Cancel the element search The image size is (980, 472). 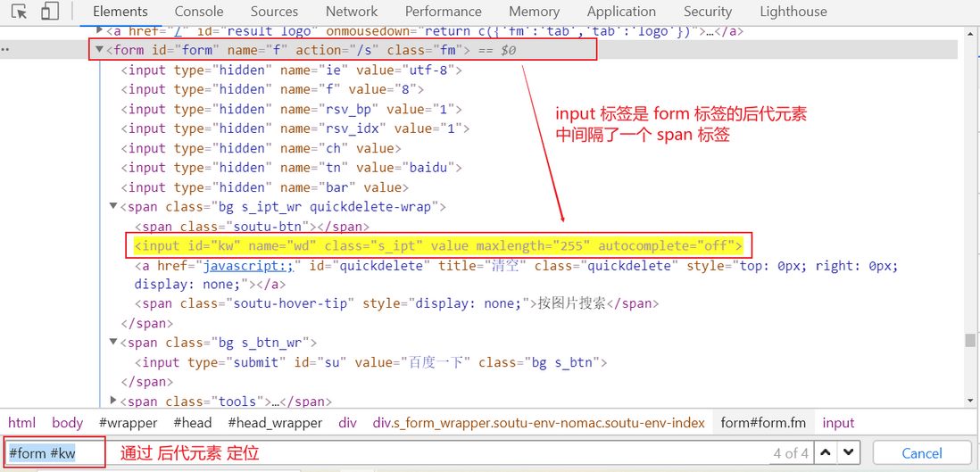922,452
